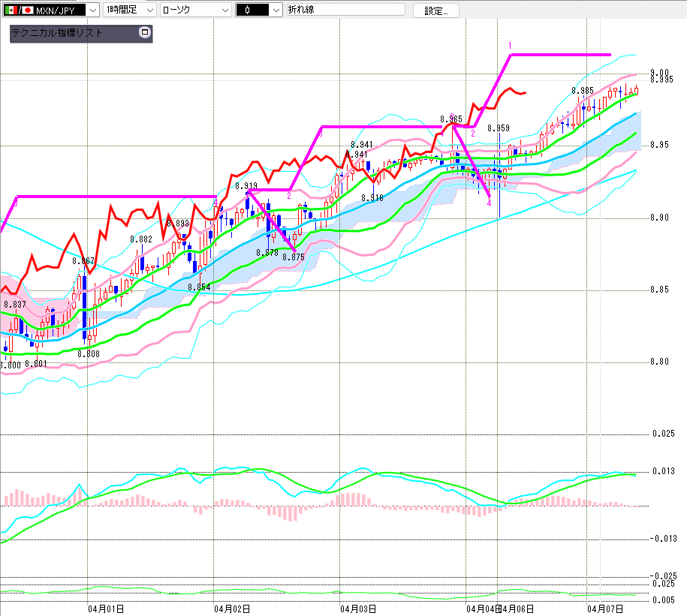Click the 8.995 current price axis label

point(661,79)
